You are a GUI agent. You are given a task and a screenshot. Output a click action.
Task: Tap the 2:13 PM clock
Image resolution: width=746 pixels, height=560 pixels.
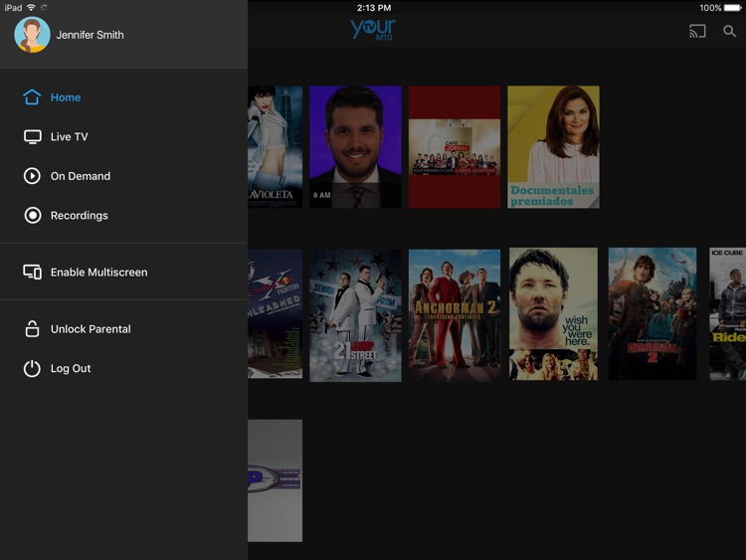click(x=374, y=8)
